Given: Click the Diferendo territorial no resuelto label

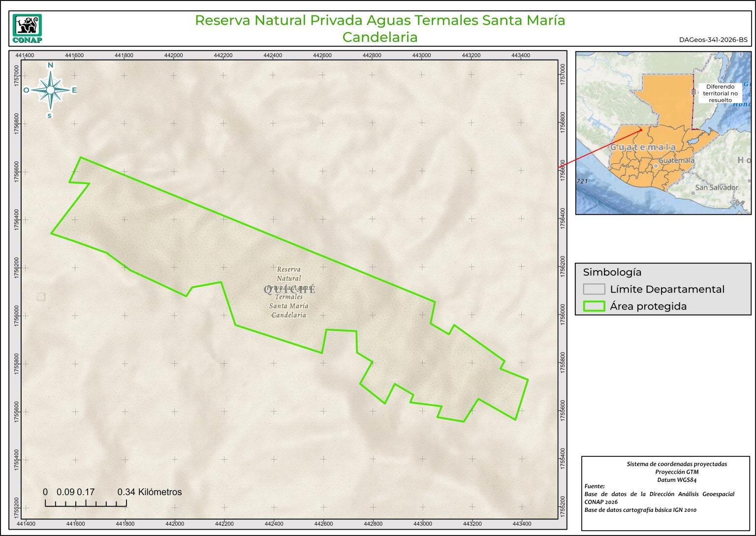Looking at the screenshot, I should pyautogui.click(x=720, y=93).
